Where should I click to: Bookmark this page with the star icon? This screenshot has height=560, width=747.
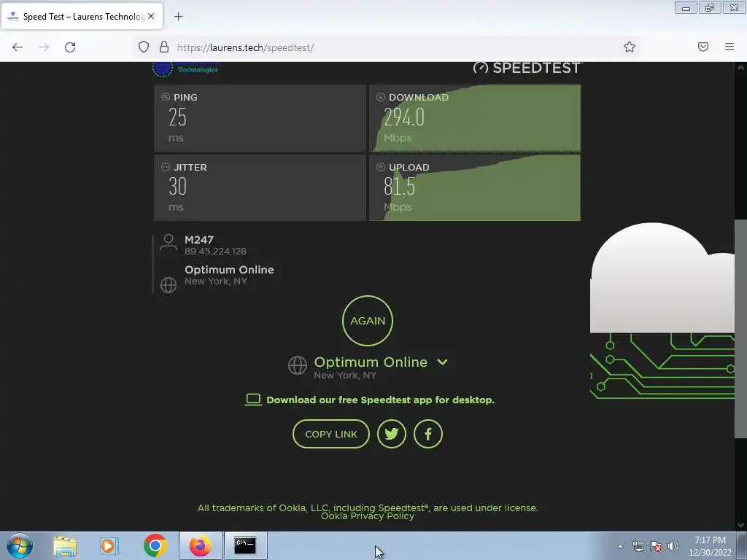pos(630,47)
